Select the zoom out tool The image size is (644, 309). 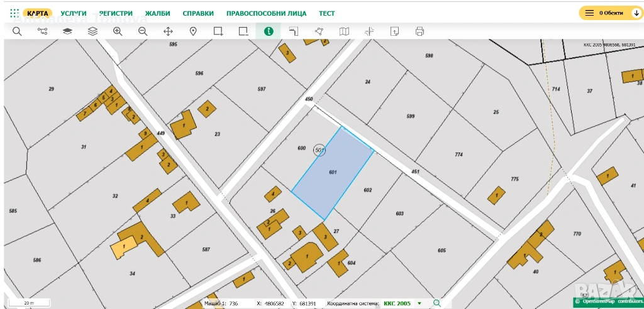143,31
